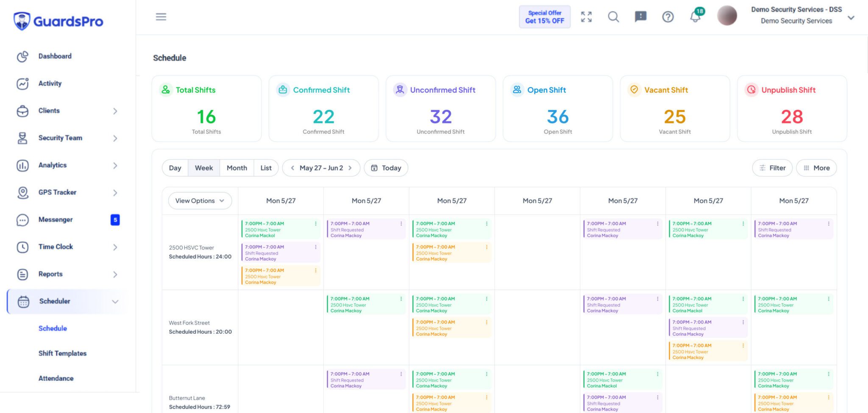Open Shift Templates in the sidebar
868x413 pixels.
click(x=62, y=353)
